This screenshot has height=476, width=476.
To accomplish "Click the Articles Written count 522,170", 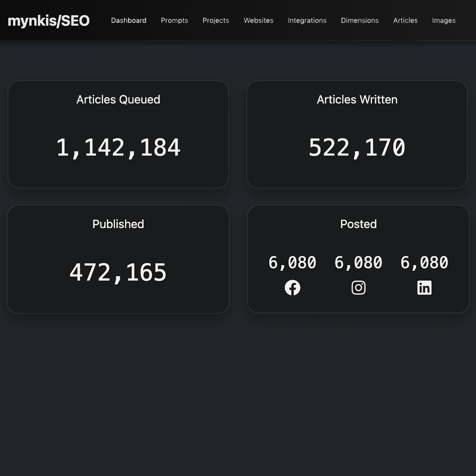I will pyautogui.click(x=357, y=147).
